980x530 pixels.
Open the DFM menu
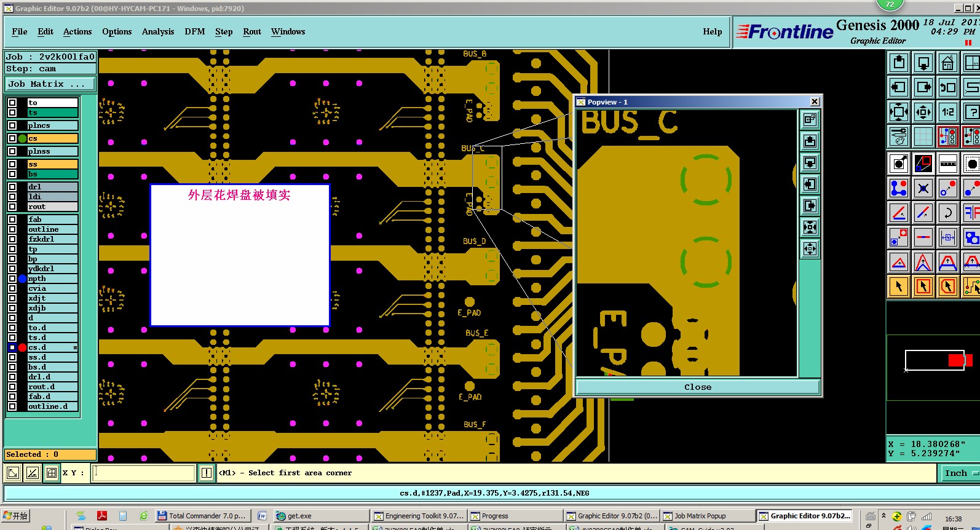pyautogui.click(x=195, y=31)
